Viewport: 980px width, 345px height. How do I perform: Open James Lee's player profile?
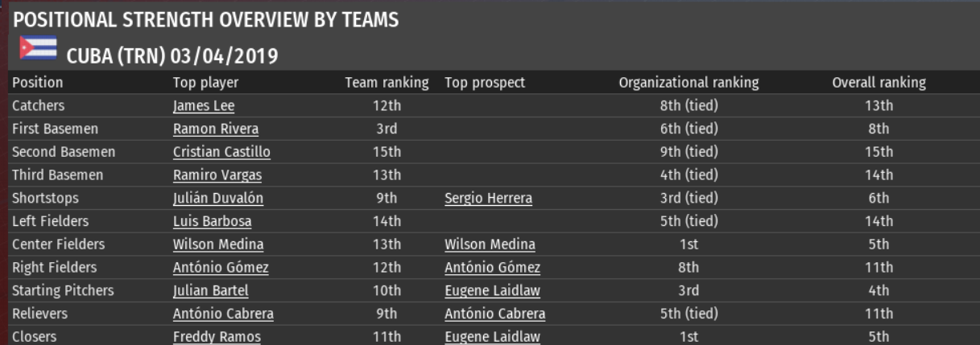pyautogui.click(x=203, y=106)
